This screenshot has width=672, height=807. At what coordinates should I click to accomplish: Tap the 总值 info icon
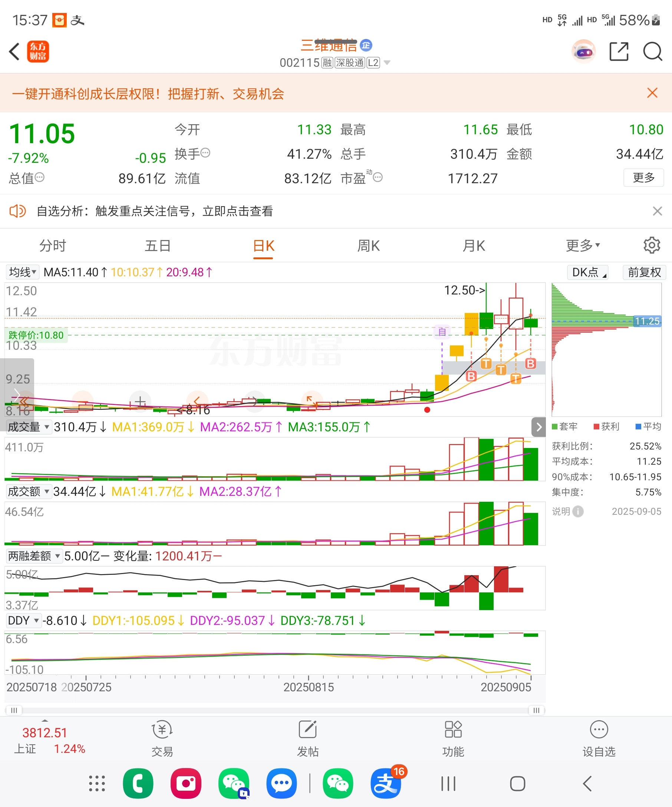pyautogui.click(x=40, y=177)
